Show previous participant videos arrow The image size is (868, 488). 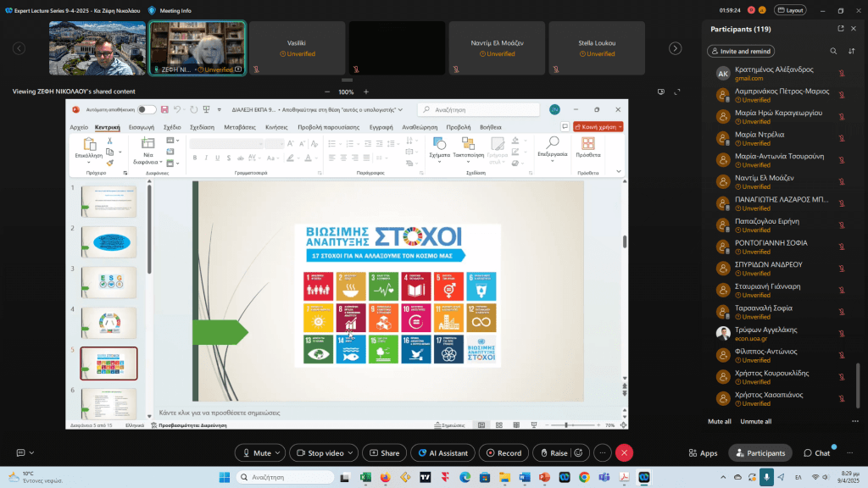click(x=19, y=48)
